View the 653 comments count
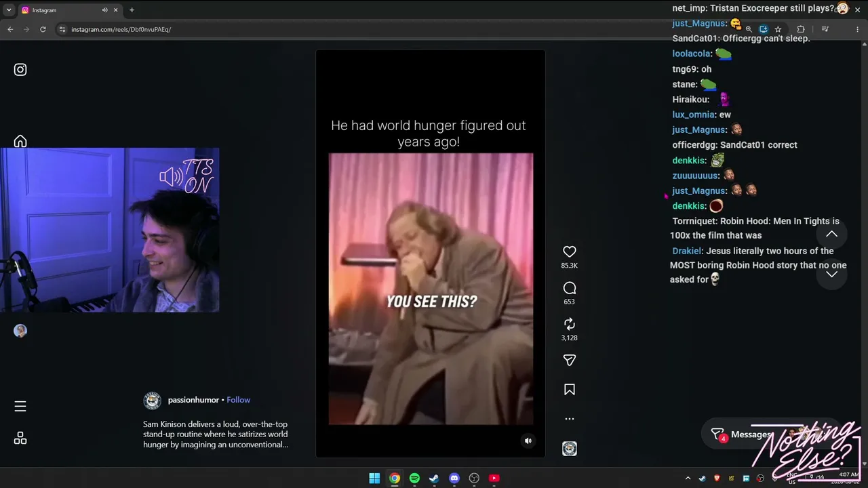868x488 pixels. (x=570, y=302)
